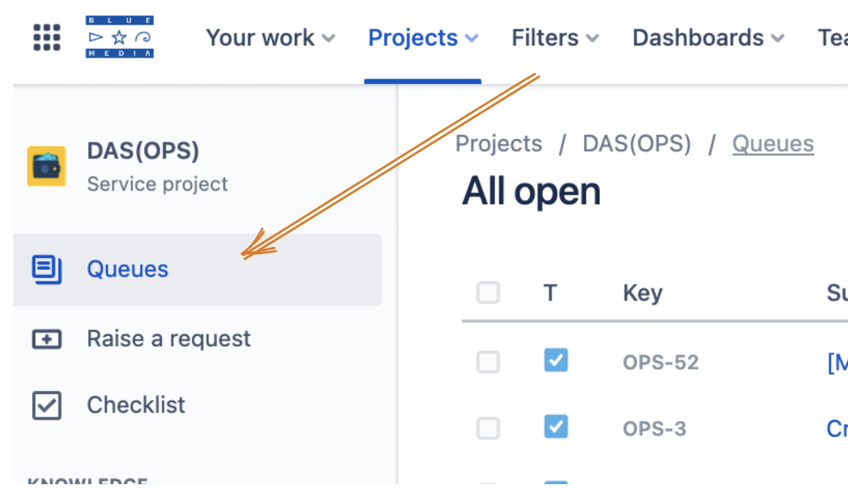
Task: Check the selection box for OPS-3
Action: click(488, 429)
